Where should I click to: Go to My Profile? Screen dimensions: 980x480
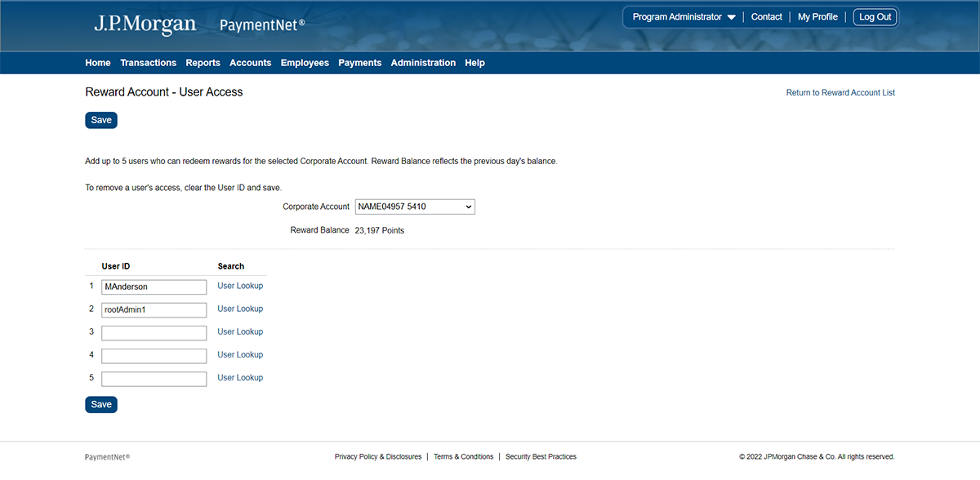coord(817,17)
